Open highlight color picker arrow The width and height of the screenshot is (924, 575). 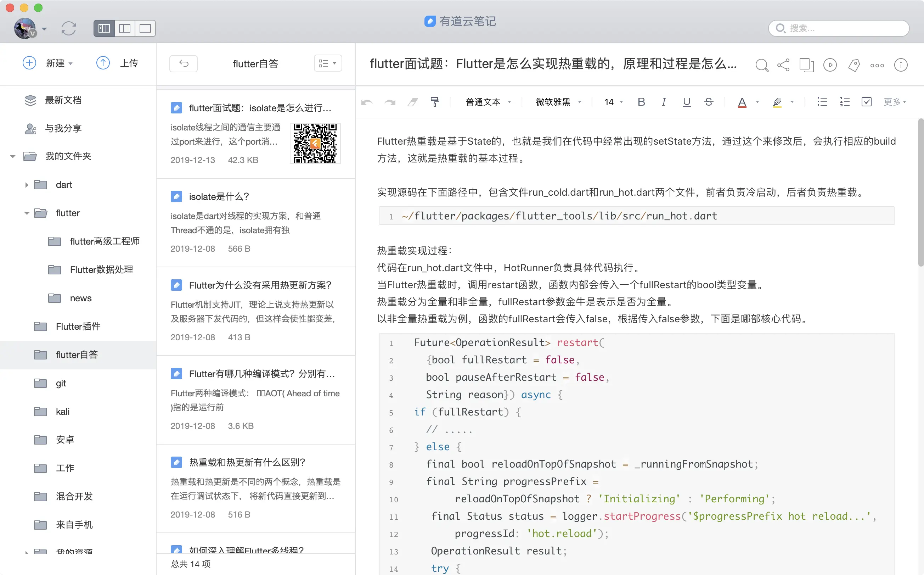[x=792, y=102]
